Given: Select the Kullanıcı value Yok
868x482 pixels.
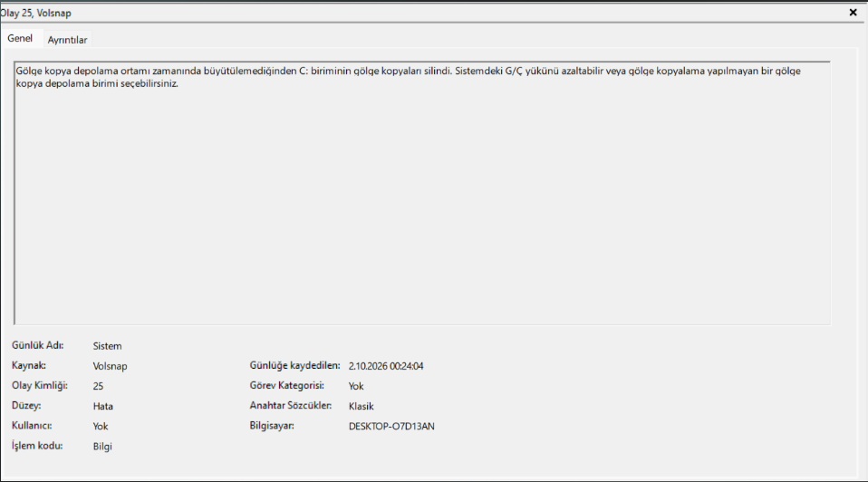Looking at the screenshot, I should tap(101, 426).
